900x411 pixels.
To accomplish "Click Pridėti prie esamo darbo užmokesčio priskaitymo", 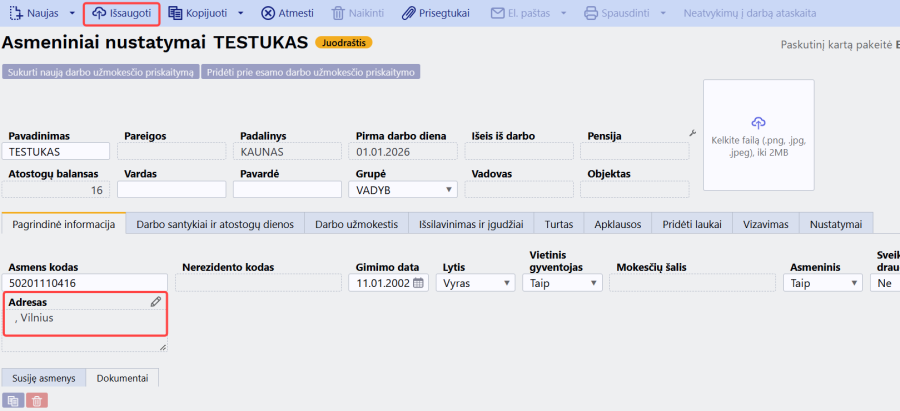I will [x=311, y=72].
